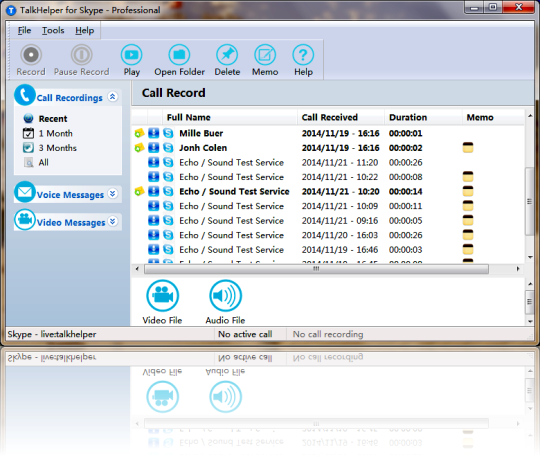
Task: Click the Help question mark icon
Action: [x=303, y=55]
